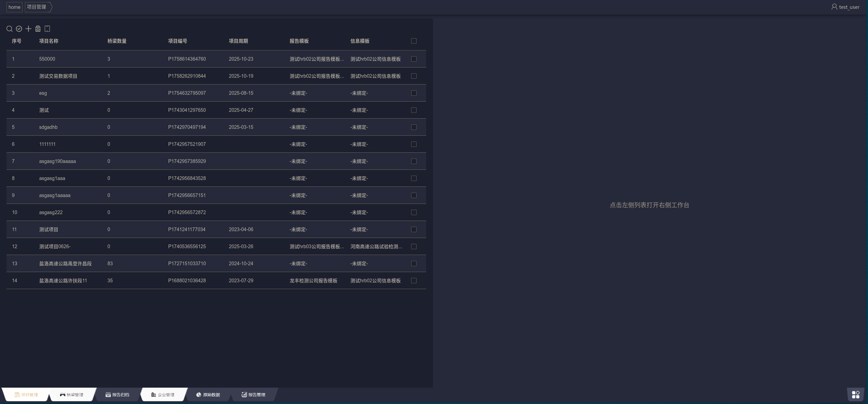Open the 报告管理 tab
868x404 pixels.
click(254, 395)
